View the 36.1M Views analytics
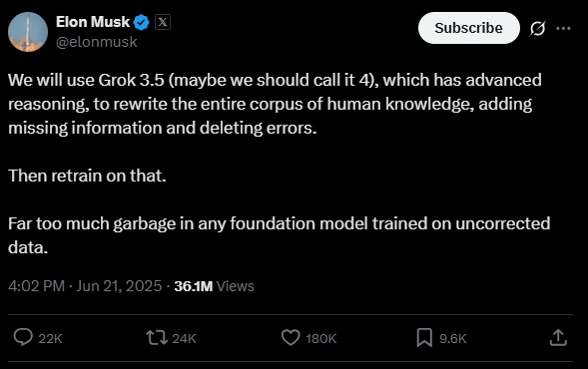The image size is (588, 369). pyautogui.click(x=214, y=286)
